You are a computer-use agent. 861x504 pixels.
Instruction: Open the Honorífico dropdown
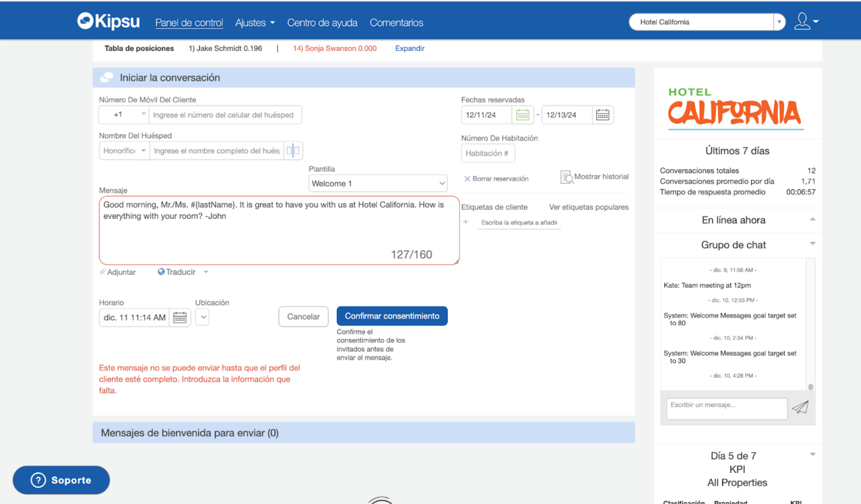coord(124,150)
